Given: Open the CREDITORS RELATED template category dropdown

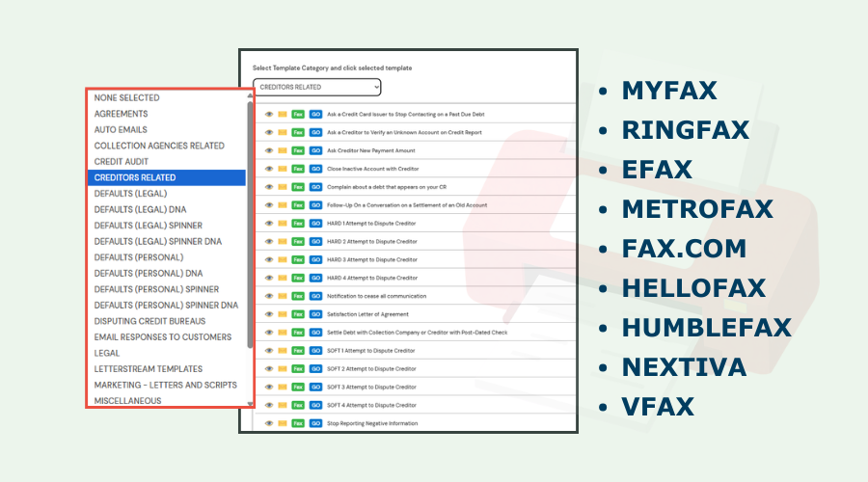Looking at the screenshot, I should point(317,87).
